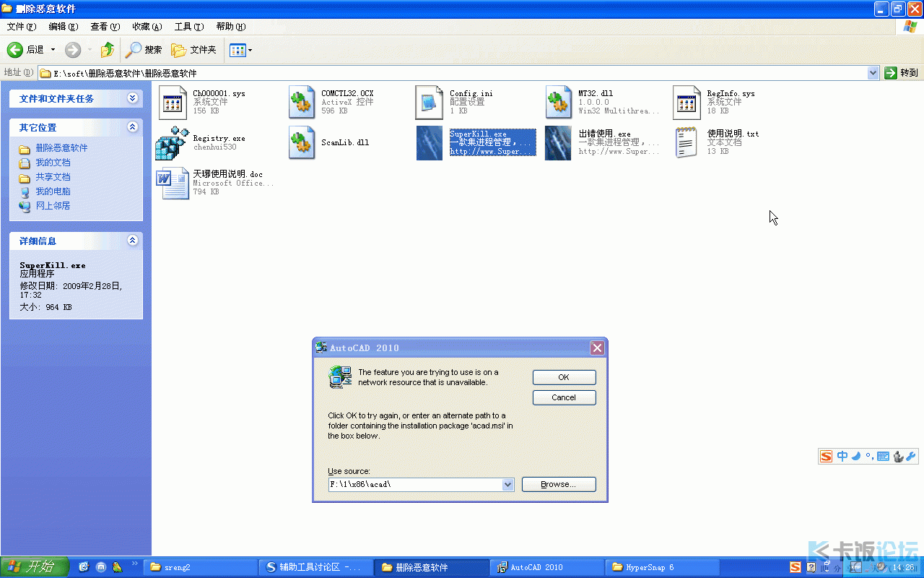
Task: Expand the 文件和文件夹任务 panel chevron
Action: click(x=132, y=98)
